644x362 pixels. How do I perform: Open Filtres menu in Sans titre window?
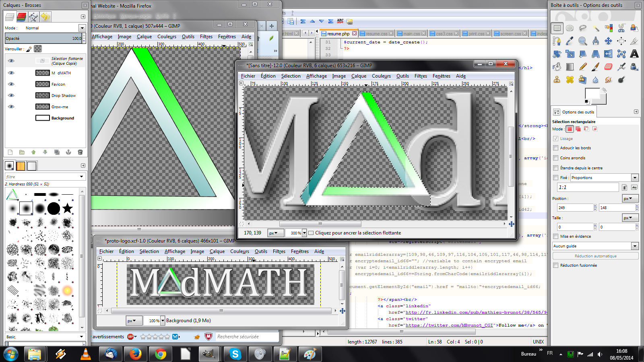click(421, 76)
